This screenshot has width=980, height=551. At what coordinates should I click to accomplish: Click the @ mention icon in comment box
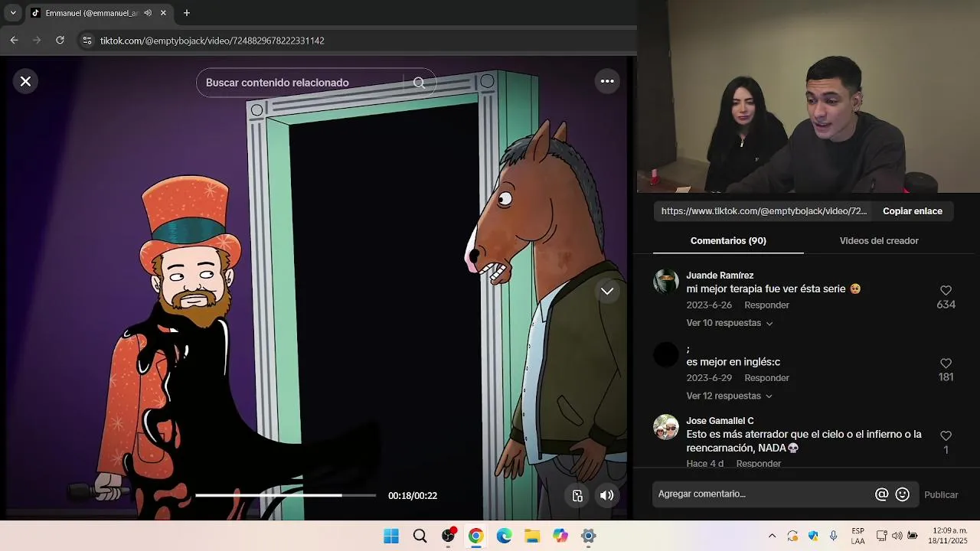click(882, 494)
